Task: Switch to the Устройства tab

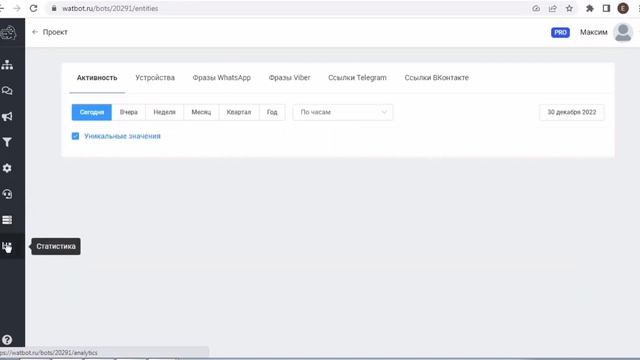Action: pyautogui.click(x=155, y=78)
